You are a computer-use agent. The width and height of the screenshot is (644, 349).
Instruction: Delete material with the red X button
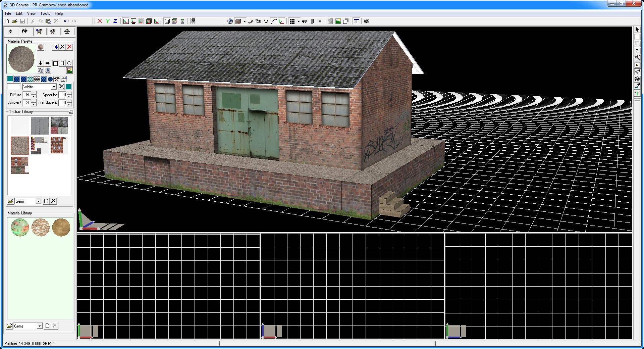click(69, 47)
